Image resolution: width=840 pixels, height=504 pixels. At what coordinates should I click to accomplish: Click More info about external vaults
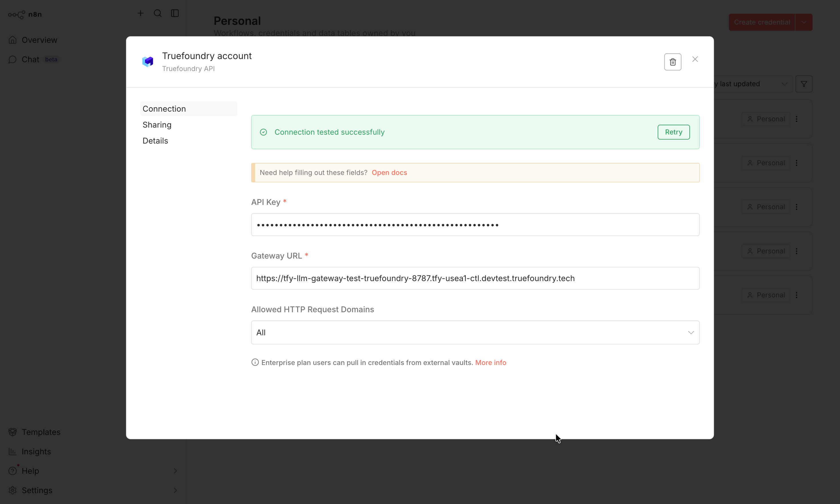coord(491,362)
